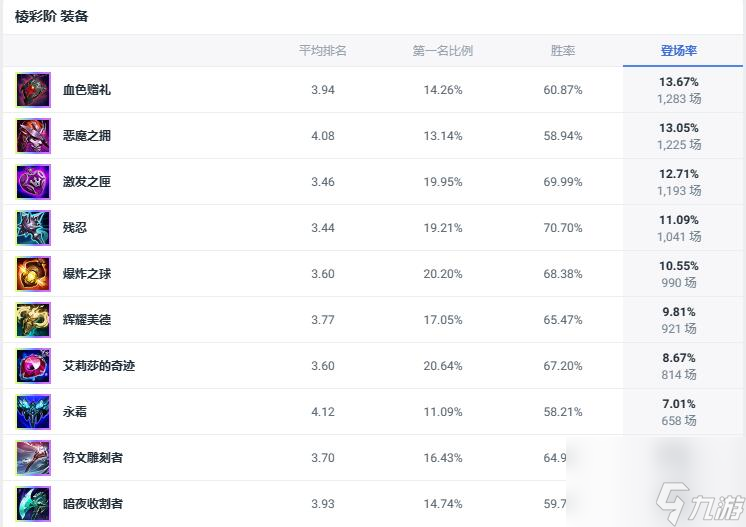Click pick rate 12.71%
746x527 pixels.
(x=679, y=174)
